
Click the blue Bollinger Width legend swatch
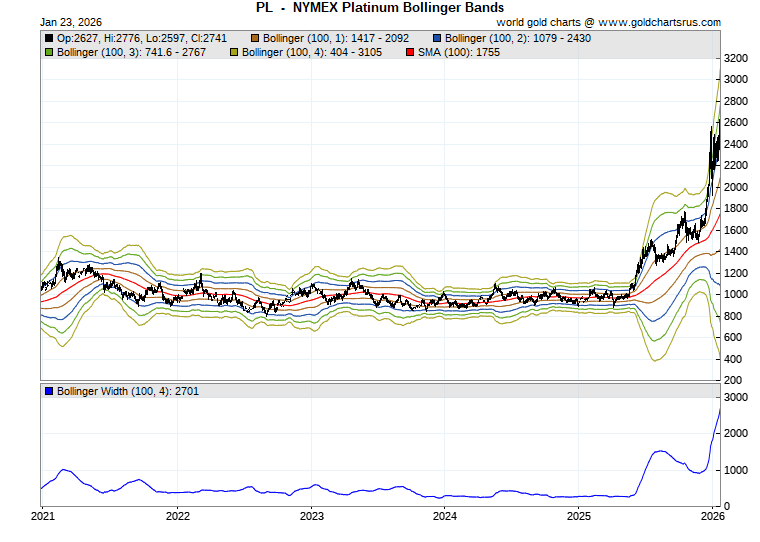[x=49, y=391]
